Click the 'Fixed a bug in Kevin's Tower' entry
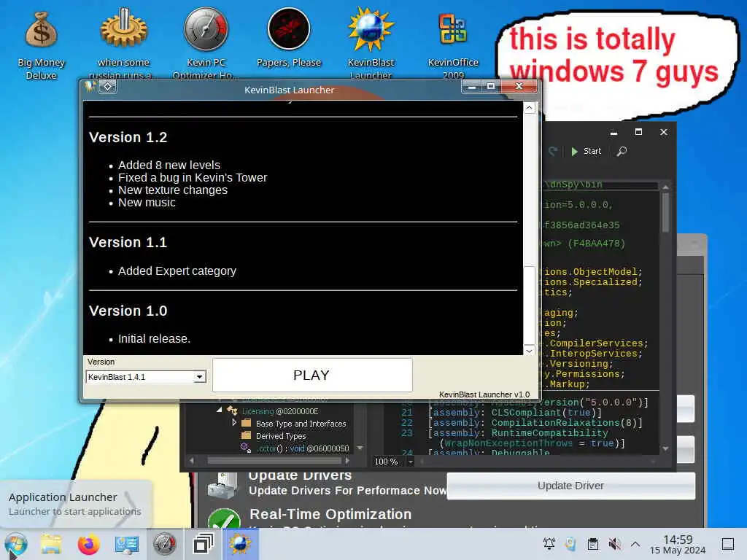Screen dimensions: 747x560 pyautogui.click(x=193, y=178)
